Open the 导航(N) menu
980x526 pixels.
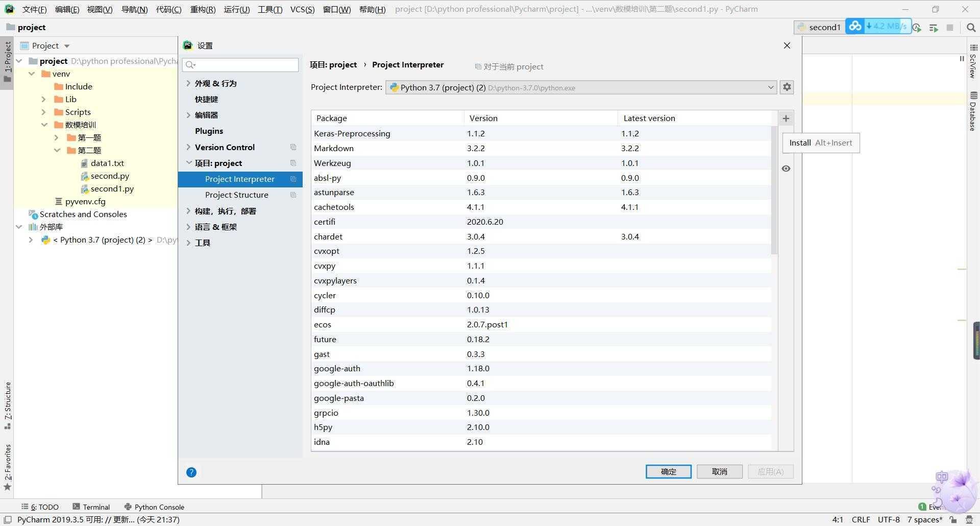134,9
